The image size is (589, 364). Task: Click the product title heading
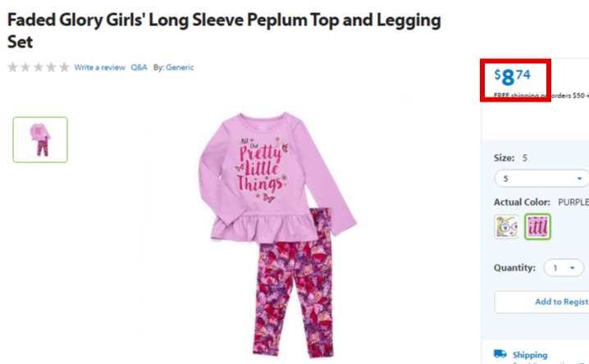pyautogui.click(x=224, y=31)
